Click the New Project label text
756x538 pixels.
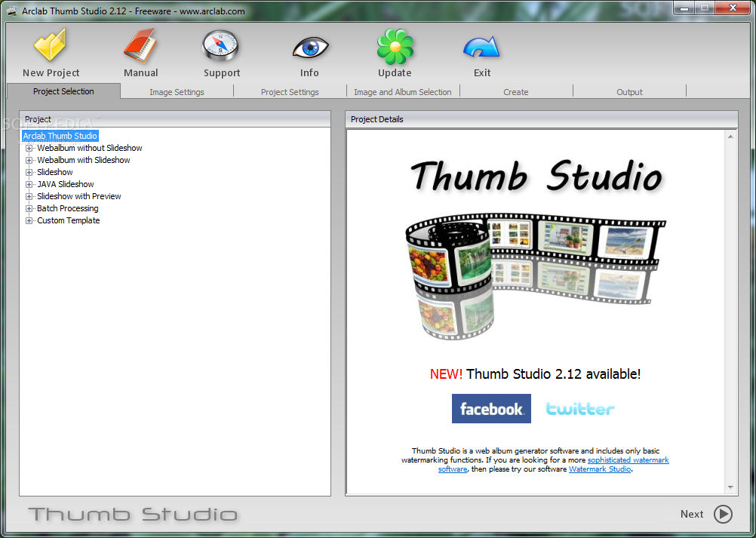(x=51, y=72)
